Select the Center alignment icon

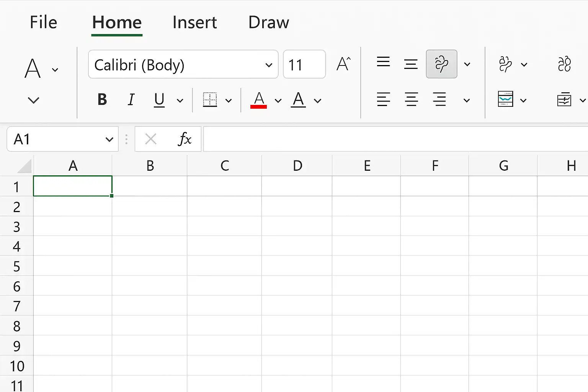coord(412,100)
